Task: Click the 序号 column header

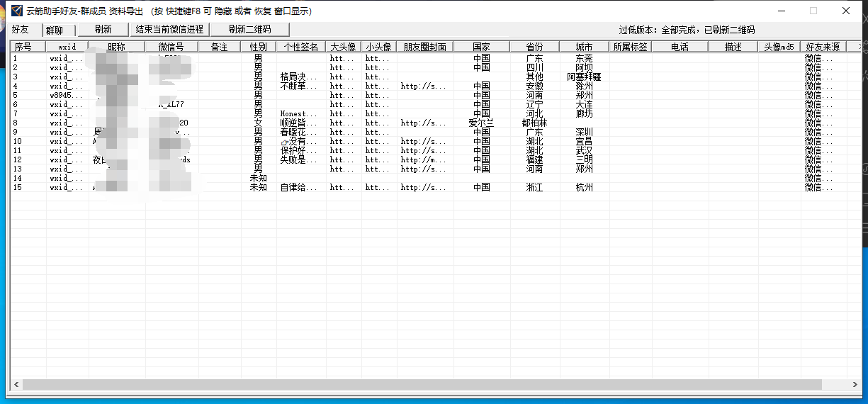Action: (x=28, y=47)
